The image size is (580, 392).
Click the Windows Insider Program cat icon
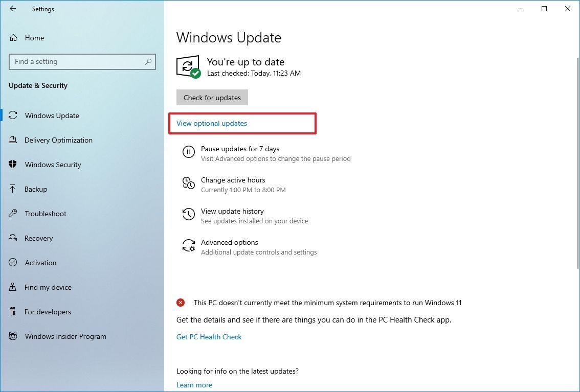(13, 336)
